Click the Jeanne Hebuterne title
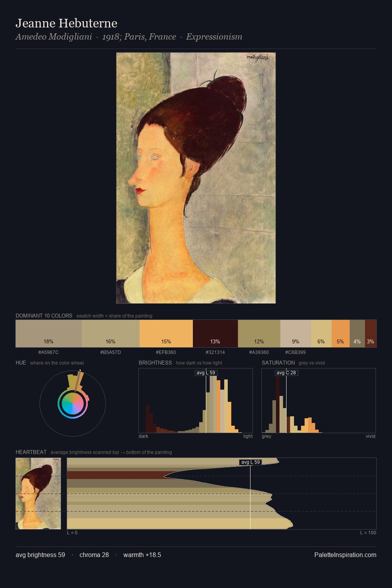392x588 pixels. click(x=66, y=23)
